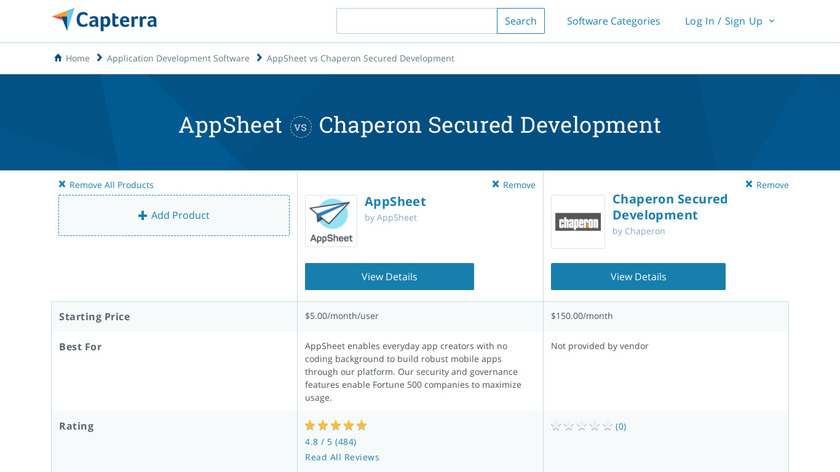Click the $5.00/month/user price text

coord(342,316)
